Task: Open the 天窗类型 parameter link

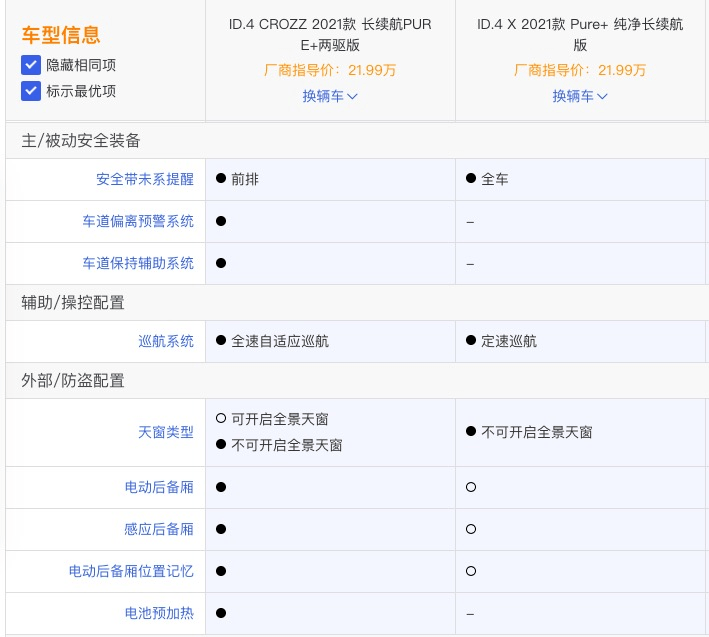Action: pos(166,432)
